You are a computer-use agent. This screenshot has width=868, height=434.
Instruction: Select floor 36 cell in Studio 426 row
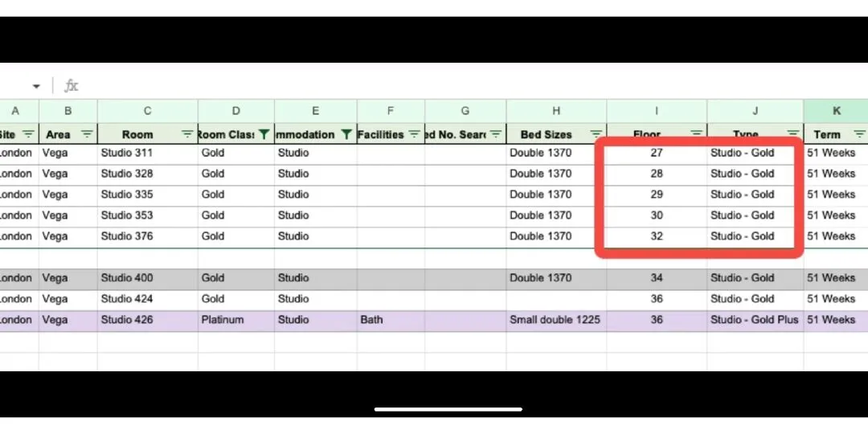click(657, 320)
